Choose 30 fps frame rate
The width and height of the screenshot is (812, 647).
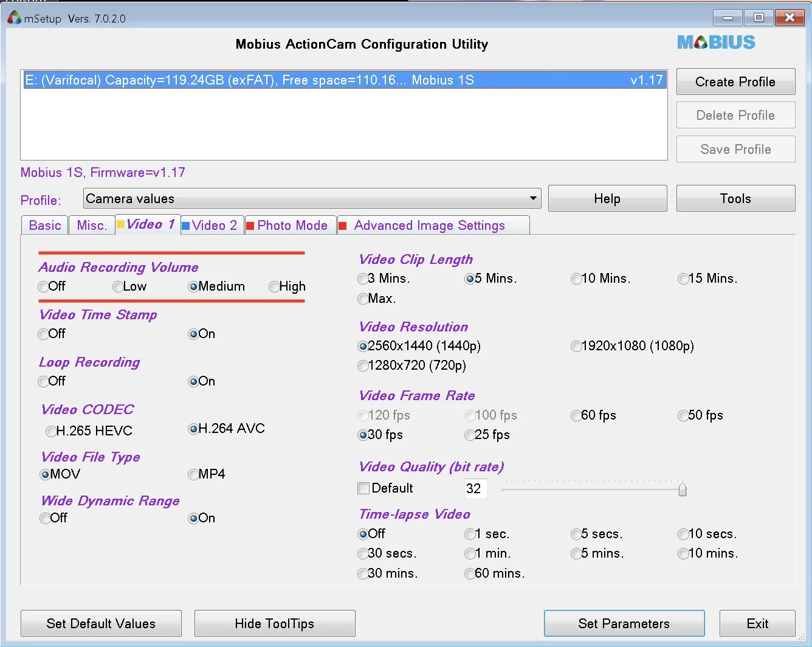pos(363,435)
